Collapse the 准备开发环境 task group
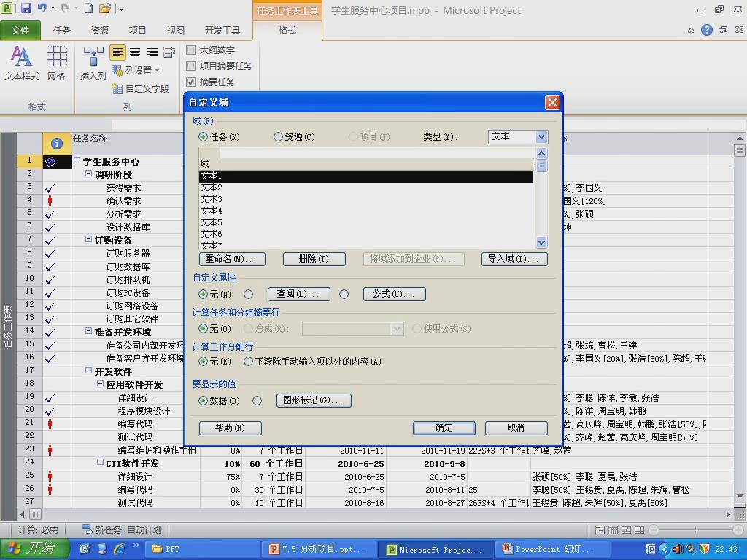Viewport: 747px width, 560px height. point(88,331)
